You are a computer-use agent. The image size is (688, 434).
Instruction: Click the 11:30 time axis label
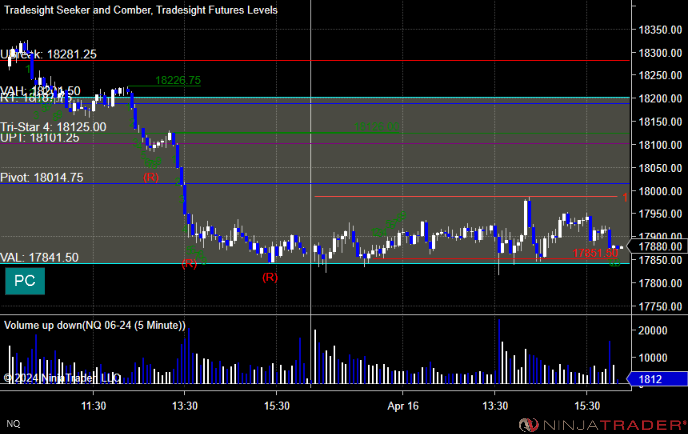[x=93, y=406]
